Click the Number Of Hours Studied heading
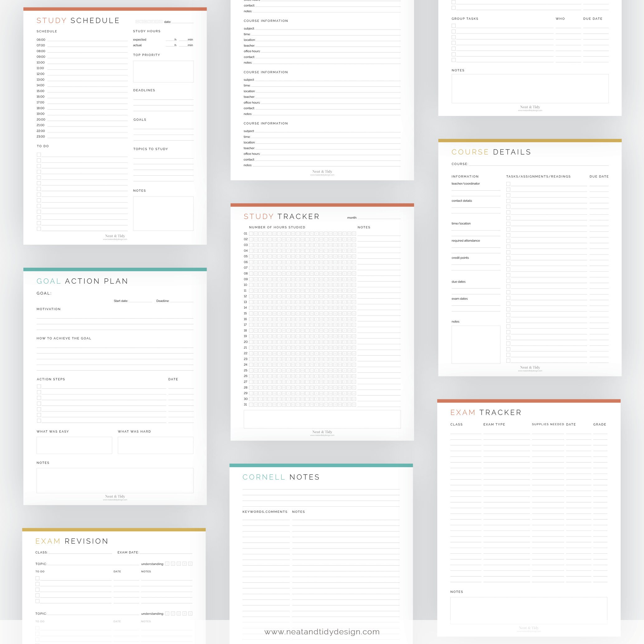The height and width of the screenshot is (644, 644). click(x=277, y=227)
